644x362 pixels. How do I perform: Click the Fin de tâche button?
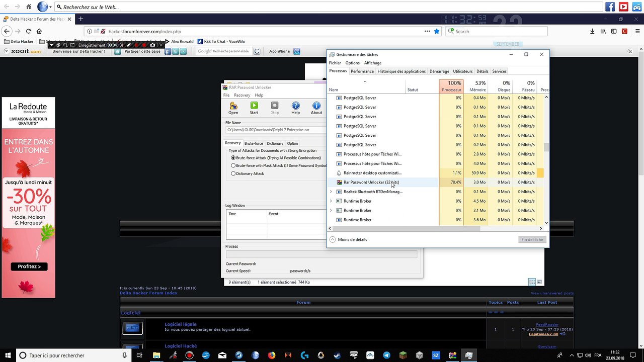532,240
